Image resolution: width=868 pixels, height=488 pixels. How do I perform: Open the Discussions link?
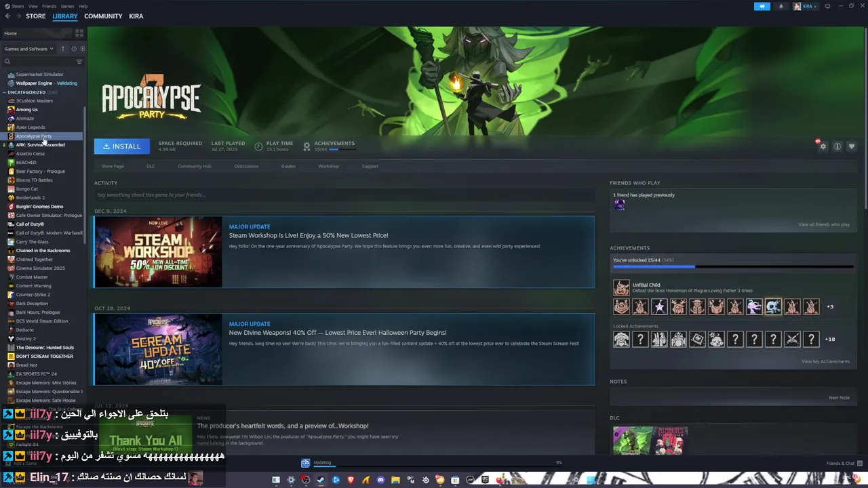tap(246, 166)
